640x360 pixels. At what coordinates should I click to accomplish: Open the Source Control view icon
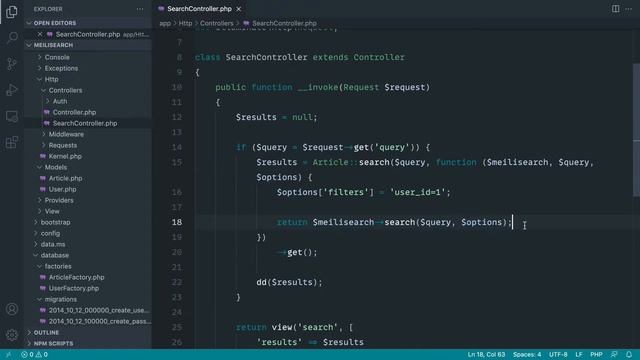pyautogui.click(x=12, y=64)
